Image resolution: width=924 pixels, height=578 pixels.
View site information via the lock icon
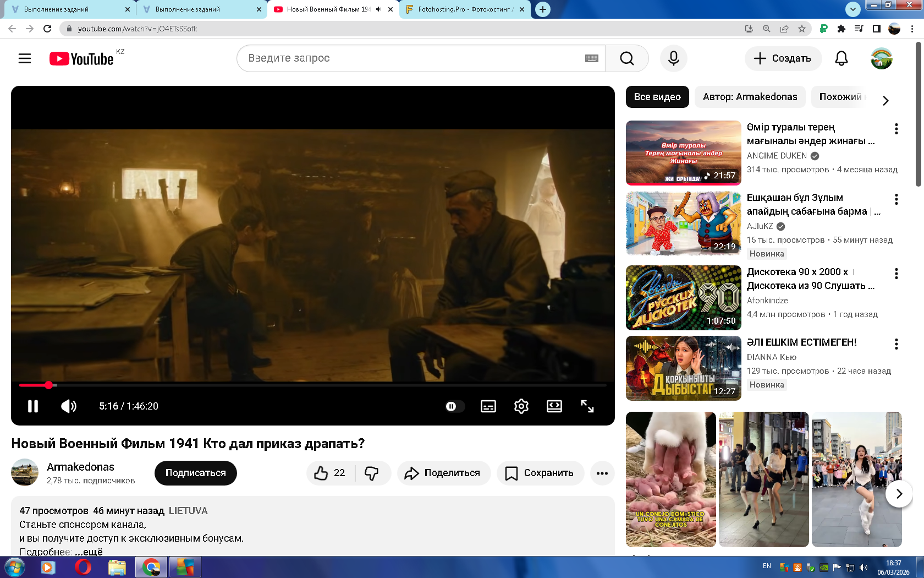pyautogui.click(x=69, y=29)
